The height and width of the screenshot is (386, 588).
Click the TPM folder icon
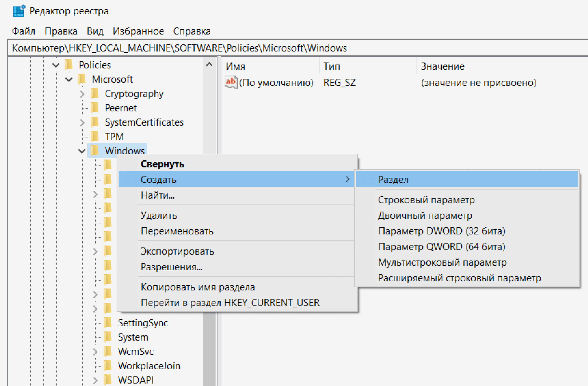tap(95, 137)
